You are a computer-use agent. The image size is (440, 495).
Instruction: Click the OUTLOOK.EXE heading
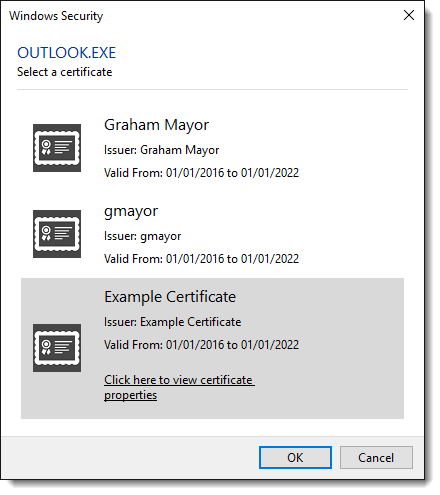tap(66, 53)
